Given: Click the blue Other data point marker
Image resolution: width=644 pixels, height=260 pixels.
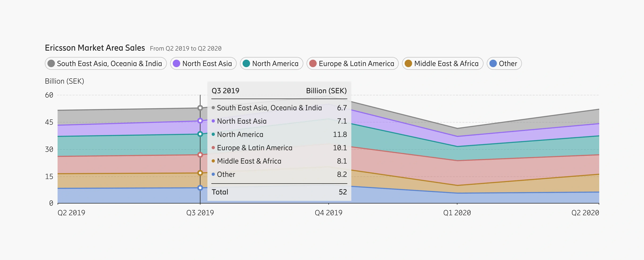Looking at the screenshot, I should pyautogui.click(x=200, y=188).
